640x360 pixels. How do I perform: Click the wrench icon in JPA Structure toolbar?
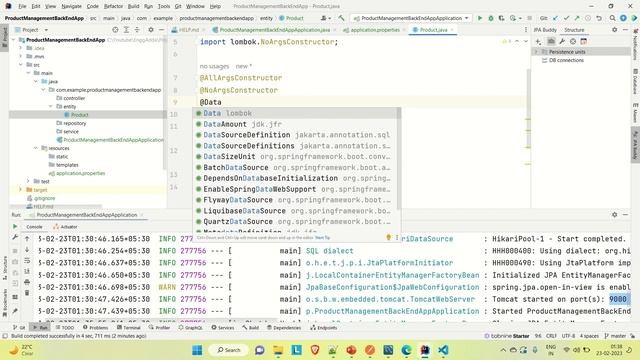(562, 41)
